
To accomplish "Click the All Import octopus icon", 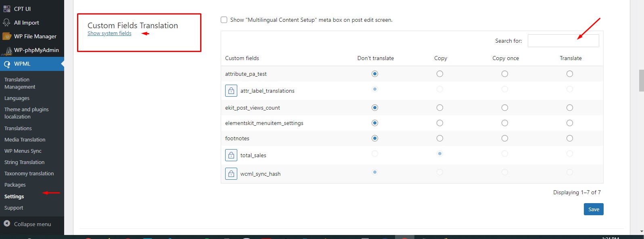I will coord(7,23).
